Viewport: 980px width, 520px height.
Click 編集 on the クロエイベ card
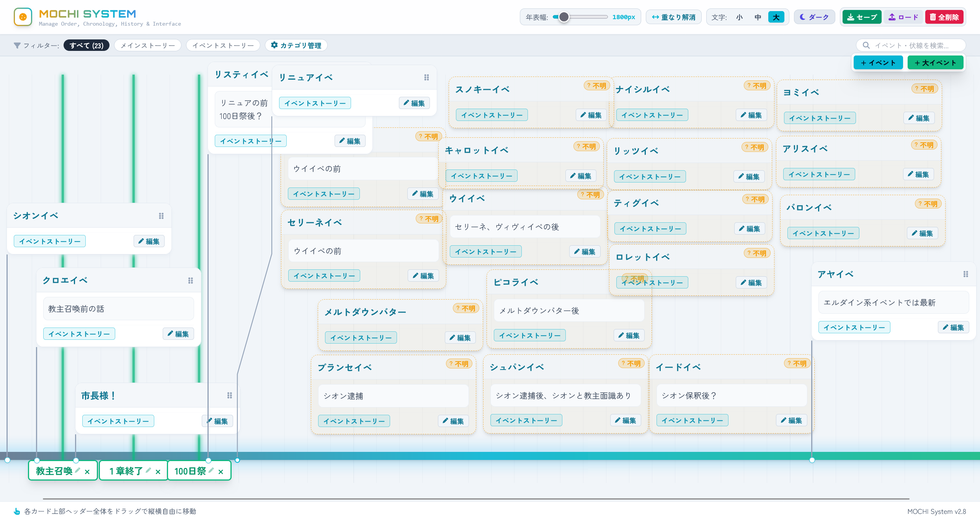(178, 334)
